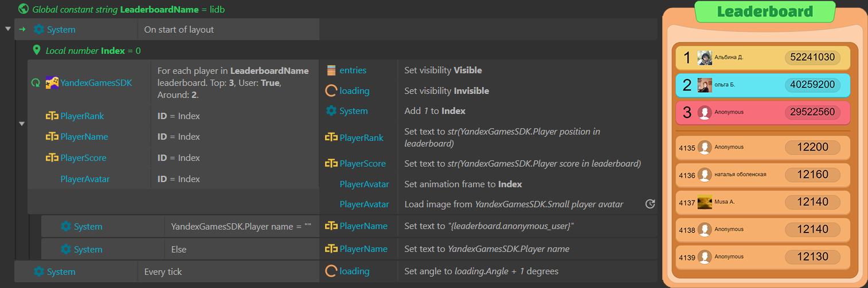Click the 52241030 score of the first-place player
868x288 pixels.
click(x=812, y=58)
